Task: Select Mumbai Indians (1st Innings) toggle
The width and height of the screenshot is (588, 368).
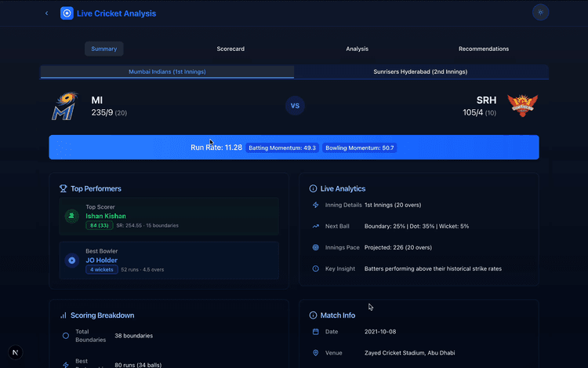Action: pyautogui.click(x=167, y=71)
